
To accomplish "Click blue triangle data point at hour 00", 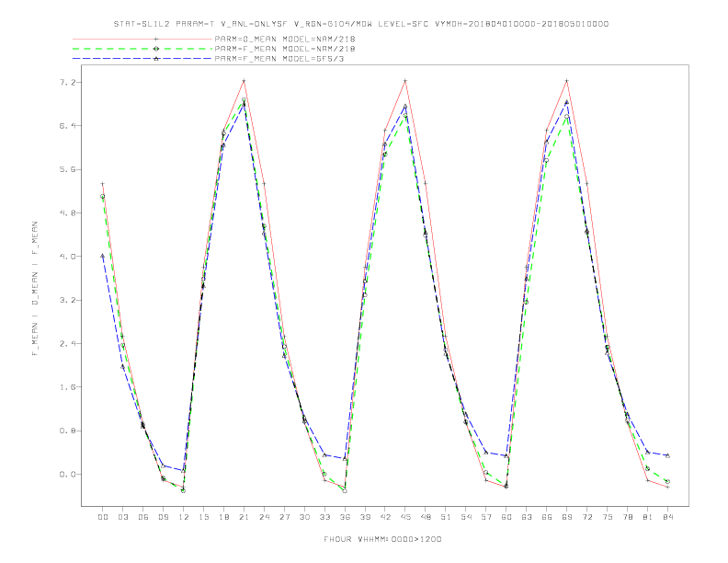I will pyautogui.click(x=103, y=256).
